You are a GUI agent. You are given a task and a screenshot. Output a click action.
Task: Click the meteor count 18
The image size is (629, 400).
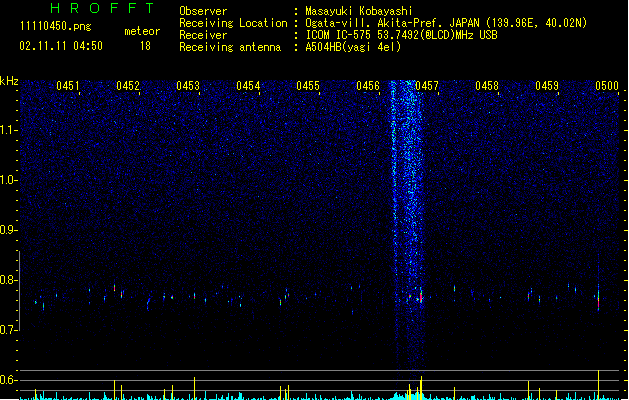[145, 46]
